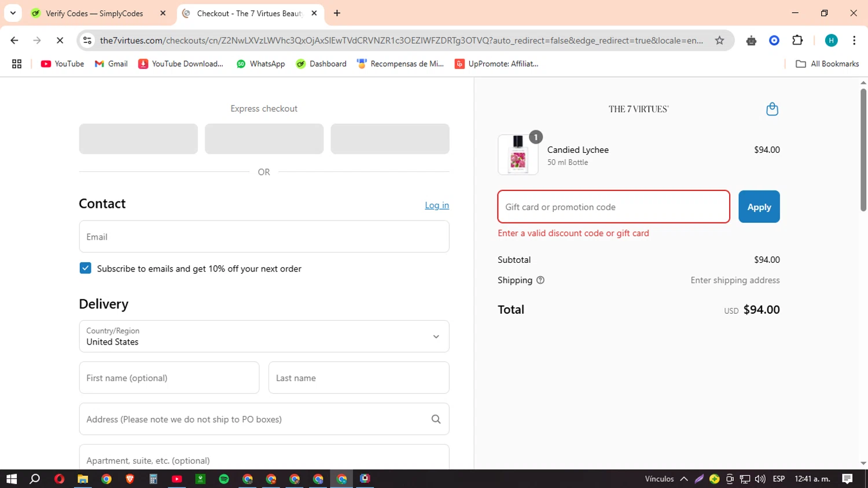Click the volume speaker tray icon
This screenshot has width=868, height=488.
[x=760, y=479]
